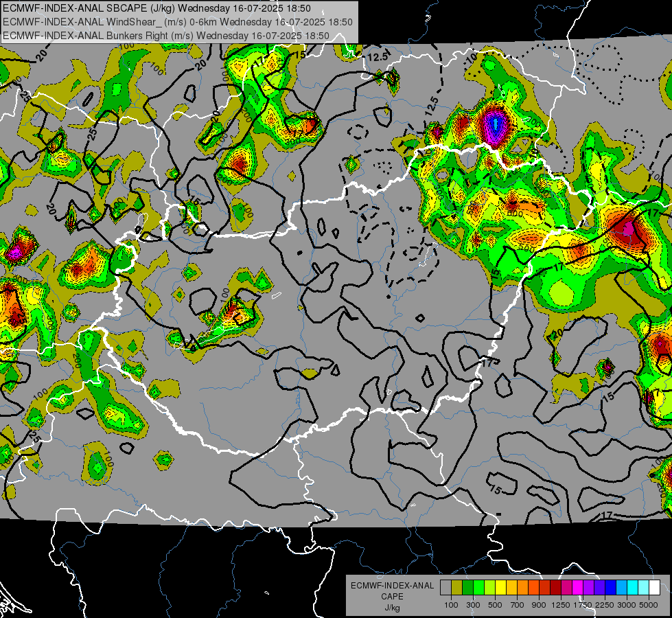Click the SBCAPE title line in the header

coord(157,8)
